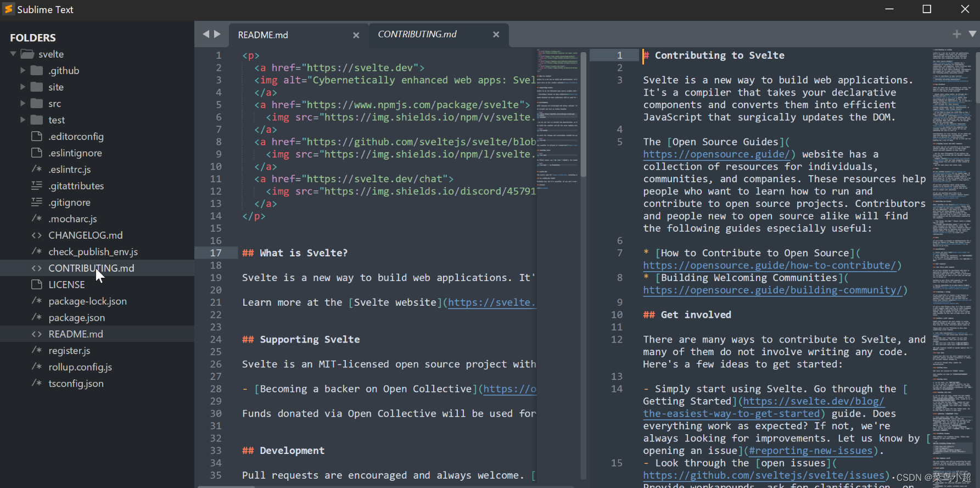Click the .github folder icon

[x=37, y=70]
